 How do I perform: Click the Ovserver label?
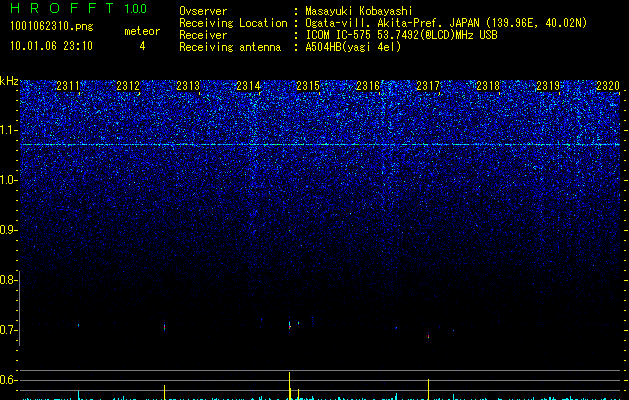tap(203, 11)
